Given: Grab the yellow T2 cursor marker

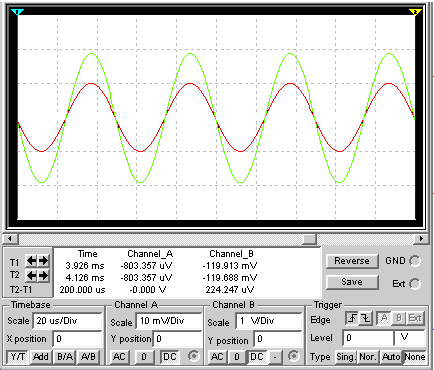Looking at the screenshot, I should 415,12.
